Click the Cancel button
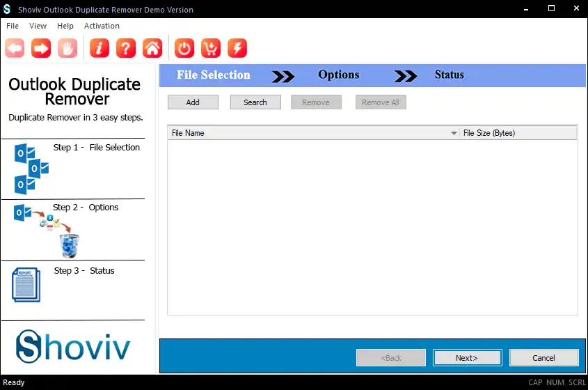Image resolution: width=588 pixels, height=390 pixels. [x=543, y=358]
